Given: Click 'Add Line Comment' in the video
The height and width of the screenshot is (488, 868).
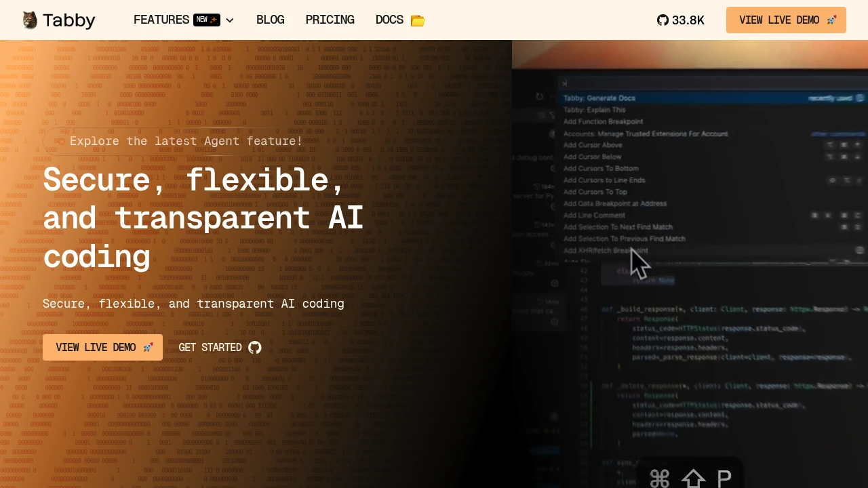Looking at the screenshot, I should point(594,215).
